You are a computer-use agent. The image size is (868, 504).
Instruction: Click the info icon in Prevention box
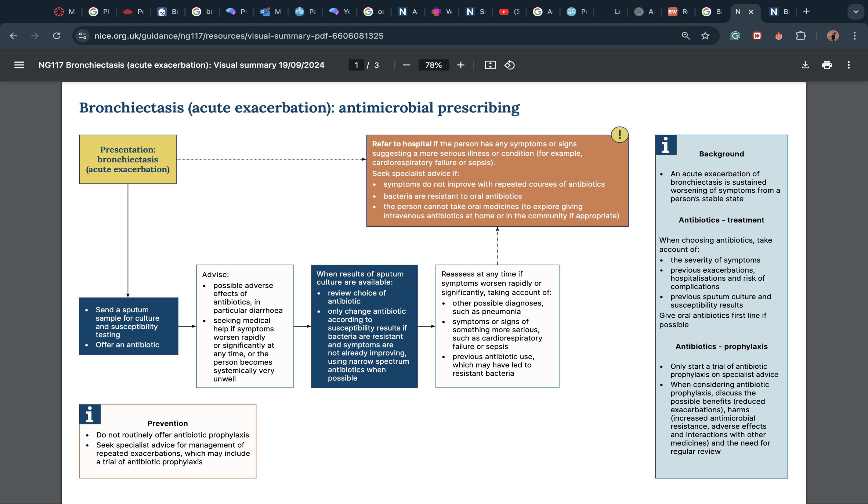(x=90, y=414)
